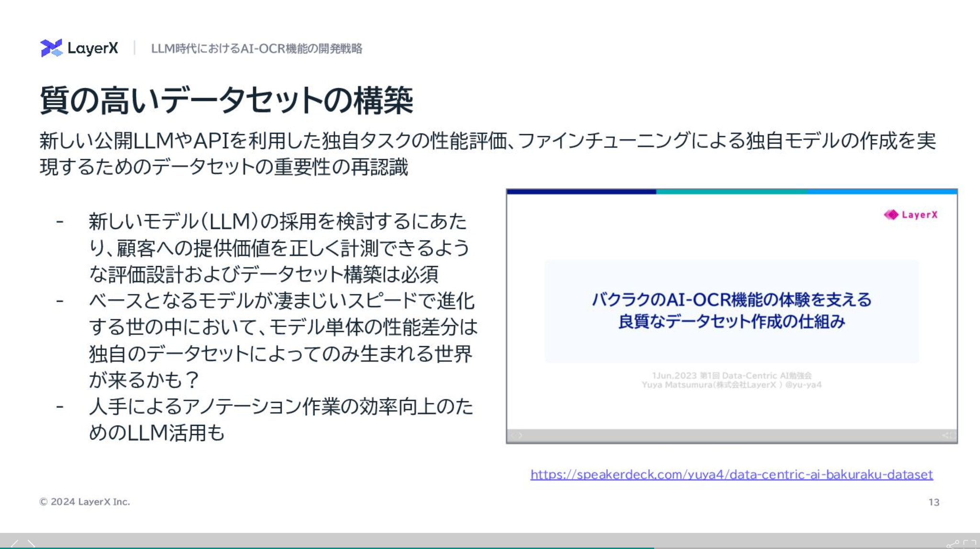The height and width of the screenshot is (549, 980).
Task: Click the Yuya Matsumura author line
Action: (x=731, y=384)
